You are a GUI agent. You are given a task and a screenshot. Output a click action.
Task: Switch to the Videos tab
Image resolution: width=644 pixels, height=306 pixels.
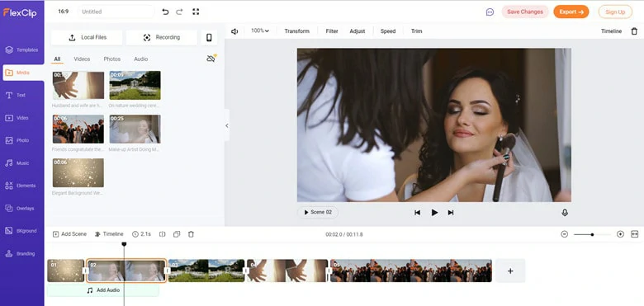coord(82,59)
